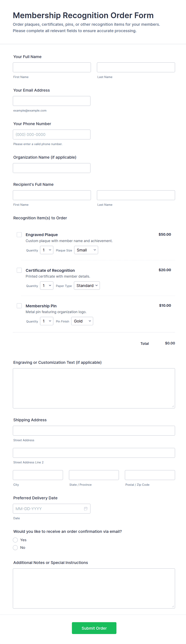Viewport: 186px width, 644px height.
Task: Choose Yes for email order confirmation
Action: pos(15,540)
